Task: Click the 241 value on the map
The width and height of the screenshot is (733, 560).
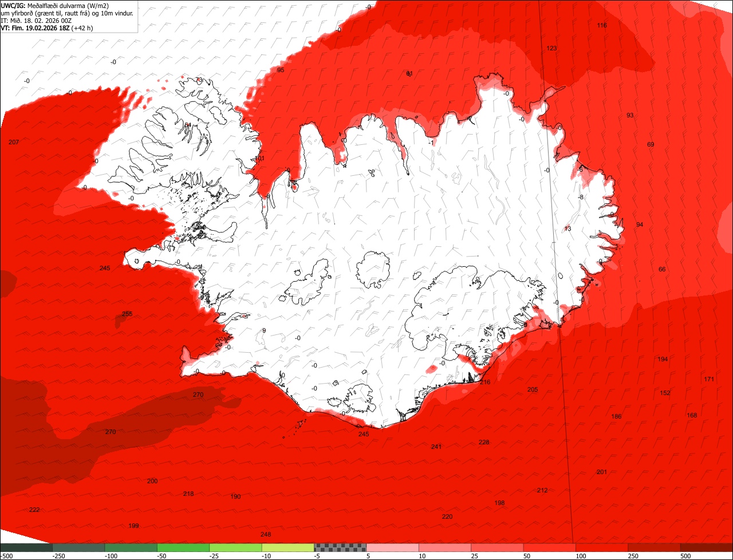Action: point(436,447)
